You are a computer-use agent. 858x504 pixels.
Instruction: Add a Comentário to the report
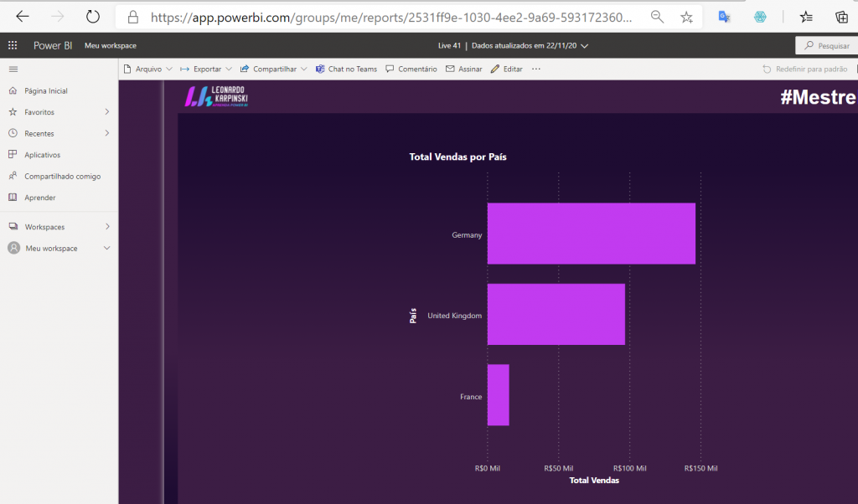click(411, 69)
